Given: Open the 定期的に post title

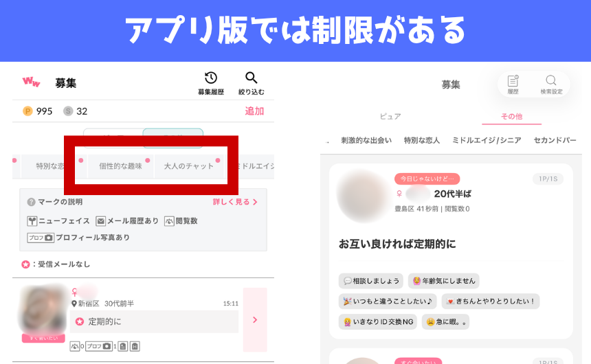Looking at the screenshot, I should 104,321.
